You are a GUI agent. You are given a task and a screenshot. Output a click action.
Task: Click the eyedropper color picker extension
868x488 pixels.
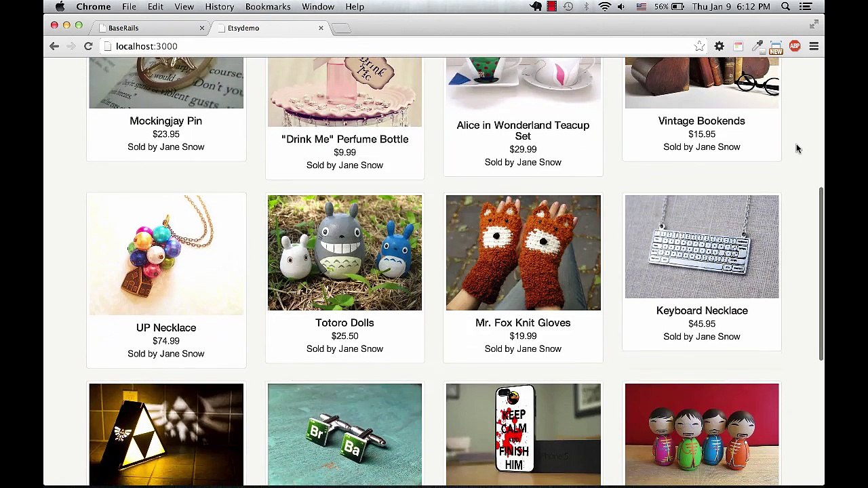(757, 46)
